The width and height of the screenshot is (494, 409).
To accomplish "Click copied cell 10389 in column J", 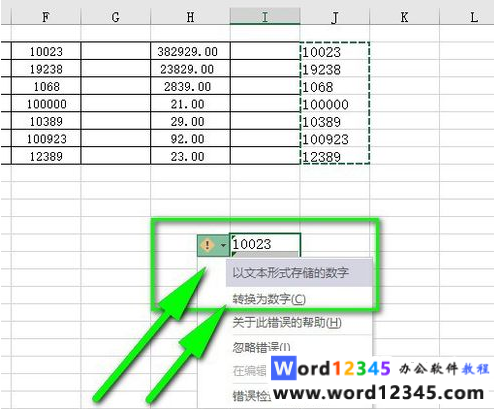I will coord(335,121).
